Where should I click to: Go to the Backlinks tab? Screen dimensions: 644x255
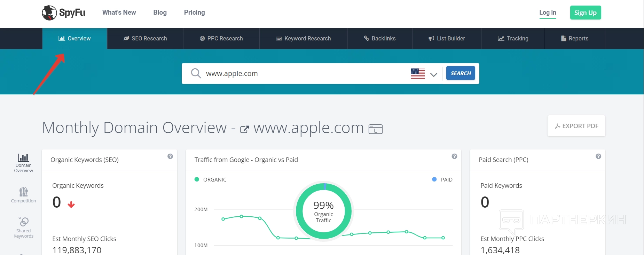click(x=380, y=39)
